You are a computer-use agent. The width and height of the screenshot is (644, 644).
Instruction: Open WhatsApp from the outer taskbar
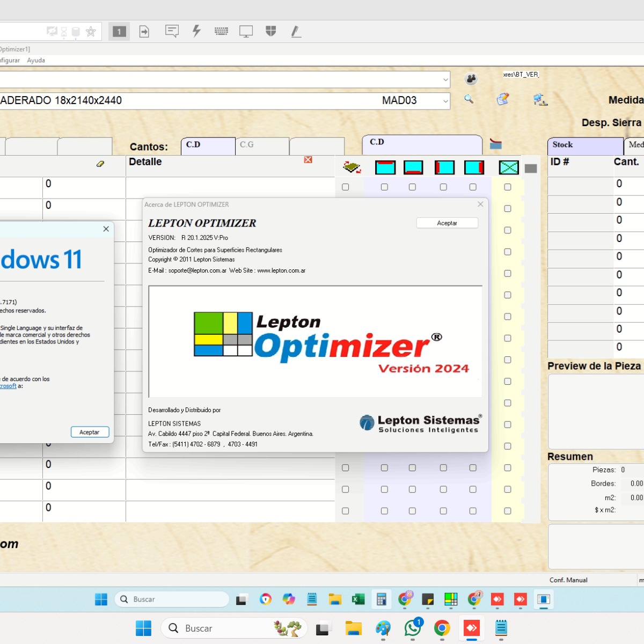(x=413, y=627)
